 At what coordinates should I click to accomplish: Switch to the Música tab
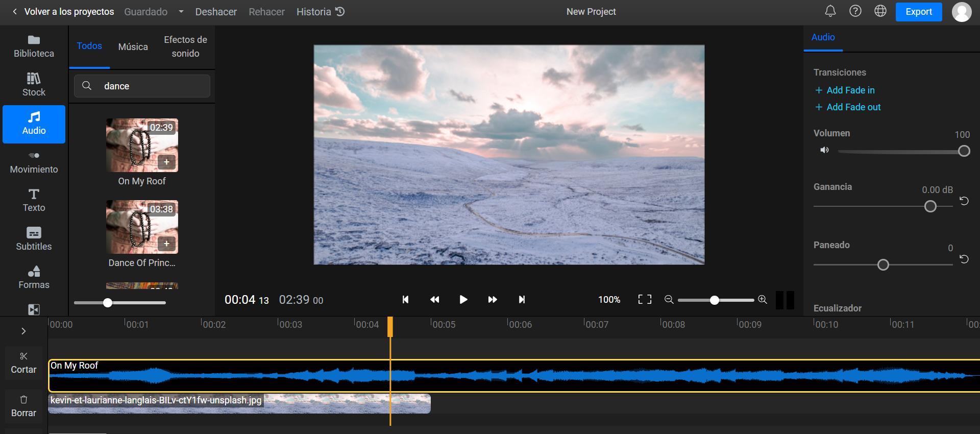click(x=133, y=47)
